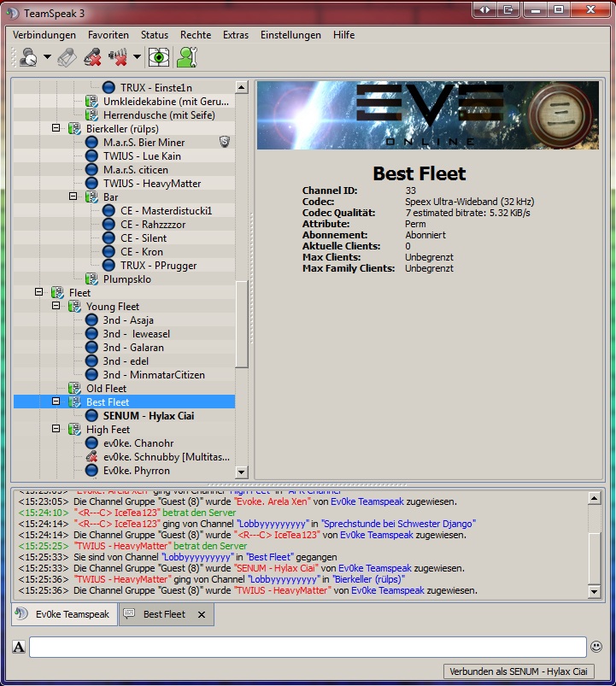Screen dimensions: 616x686
Task: Click the muted microphone icon of ev0ke. Schnubby
Action: [x=91, y=457]
